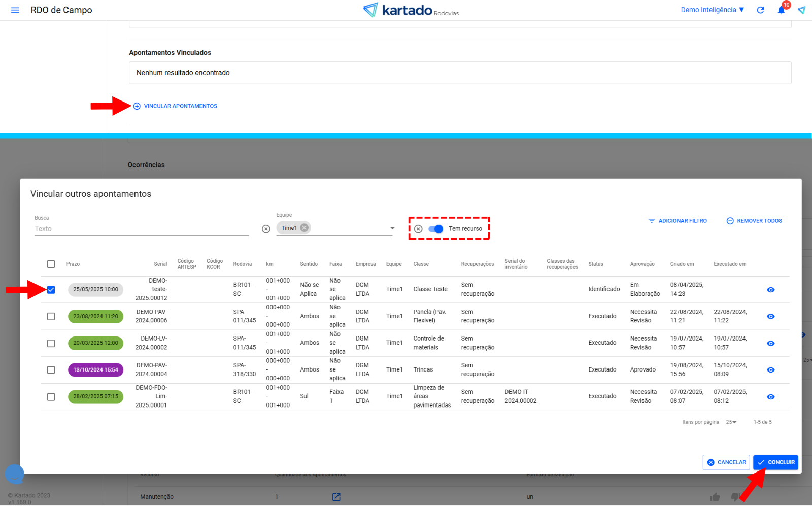This screenshot has width=812, height=506.
Task: Sort table by Prazo column header
Action: tap(73, 264)
